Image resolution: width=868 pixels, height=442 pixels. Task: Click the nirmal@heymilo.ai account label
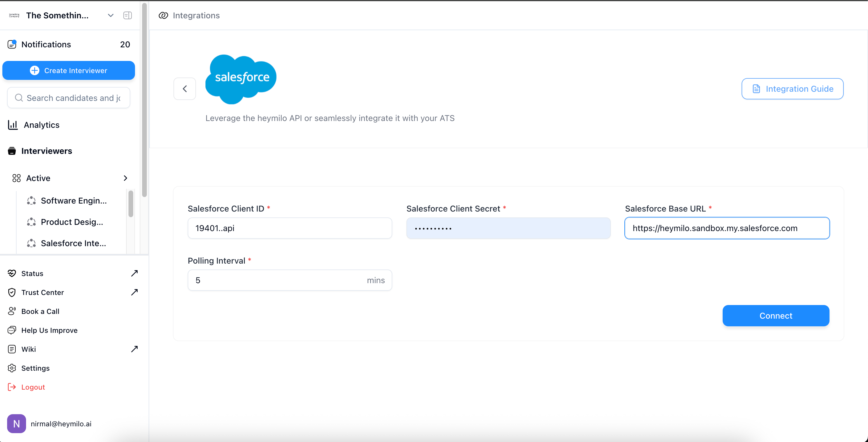point(61,423)
